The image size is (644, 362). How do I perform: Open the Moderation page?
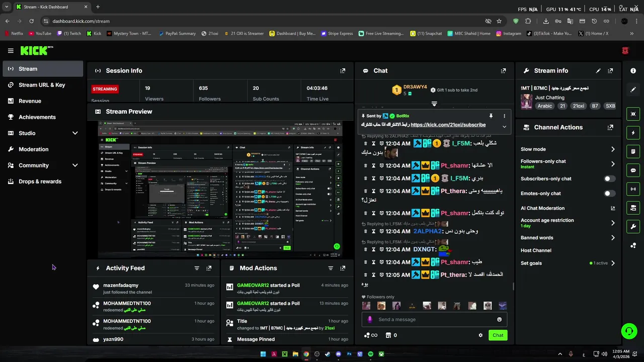(x=43, y=149)
